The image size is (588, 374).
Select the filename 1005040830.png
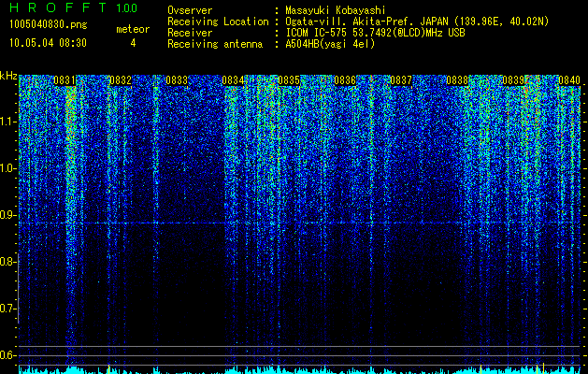[x=49, y=24]
